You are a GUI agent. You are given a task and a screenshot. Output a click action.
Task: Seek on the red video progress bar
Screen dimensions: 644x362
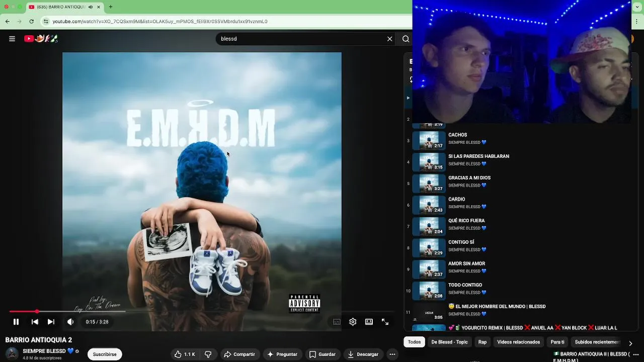point(201,312)
